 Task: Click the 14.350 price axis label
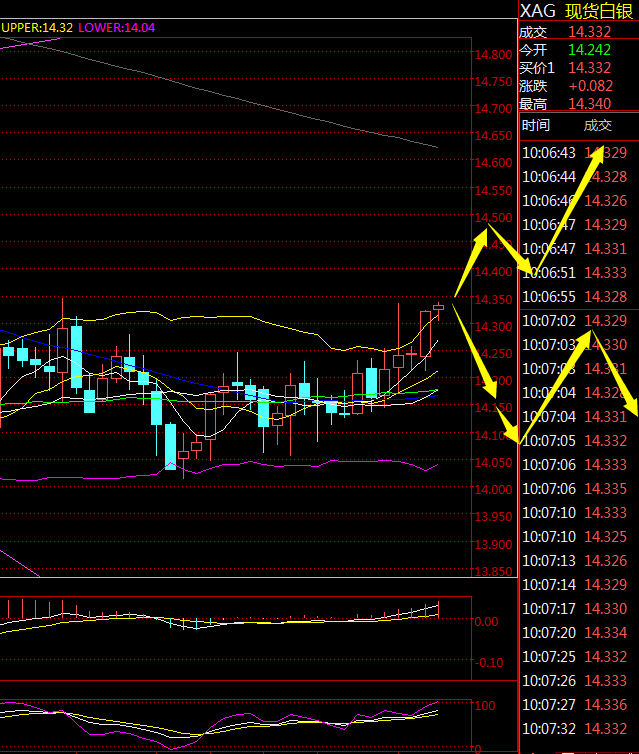(x=493, y=300)
